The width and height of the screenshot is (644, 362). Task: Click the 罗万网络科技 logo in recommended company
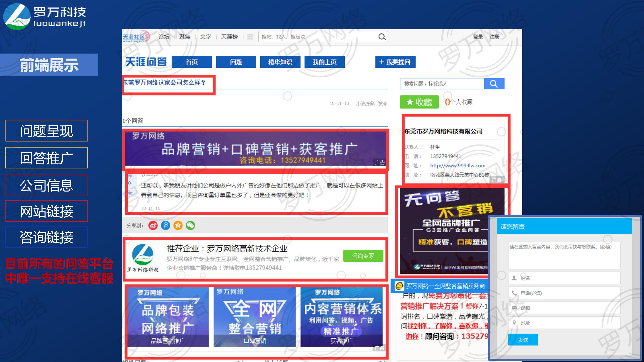143,258
